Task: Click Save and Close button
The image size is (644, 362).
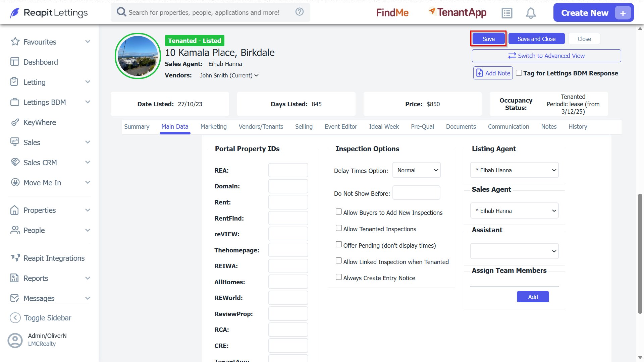Action: click(x=536, y=39)
